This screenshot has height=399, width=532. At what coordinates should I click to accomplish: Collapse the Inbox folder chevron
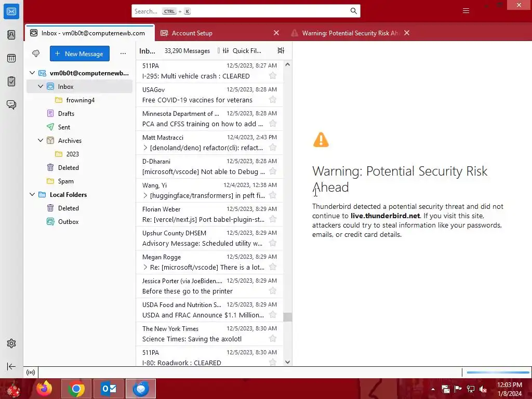(41, 87)
